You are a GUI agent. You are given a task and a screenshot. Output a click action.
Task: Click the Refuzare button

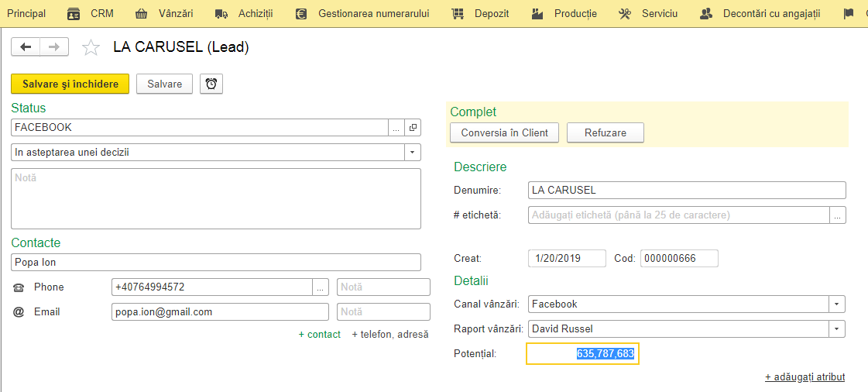605,133
